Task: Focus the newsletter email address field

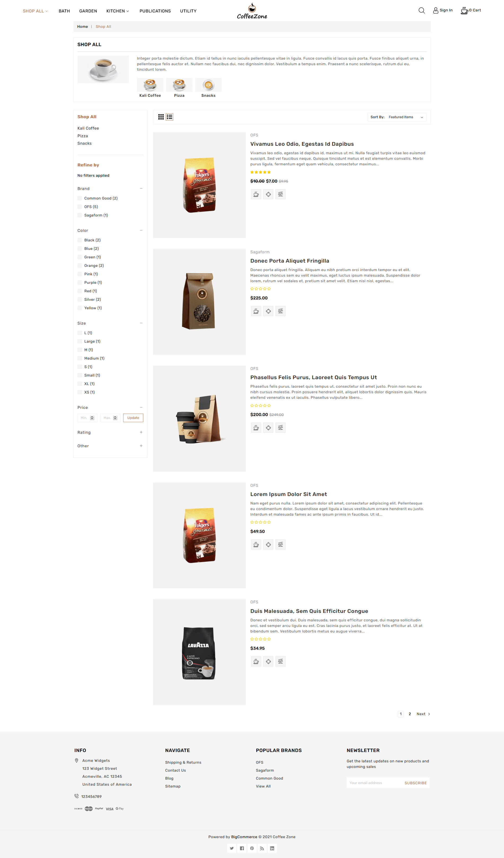Action: coord(373,783)
